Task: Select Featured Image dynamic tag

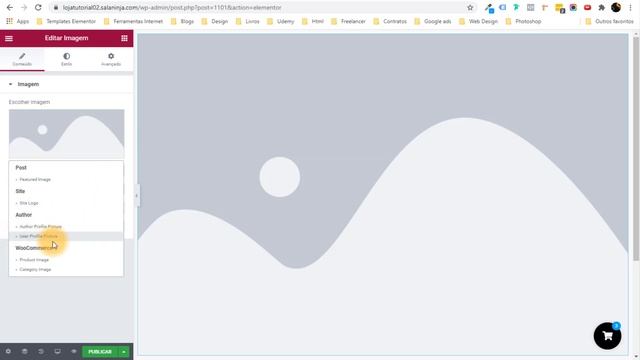Action: click(35, 179)
